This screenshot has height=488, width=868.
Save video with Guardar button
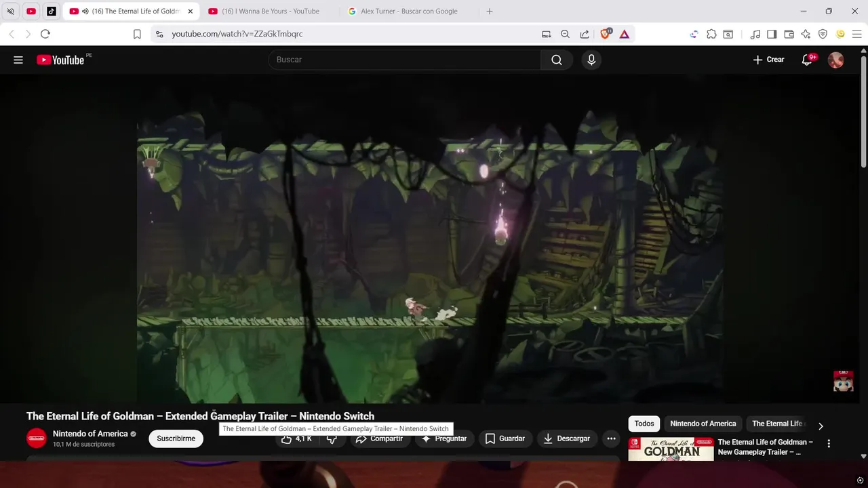click(505, 439)
